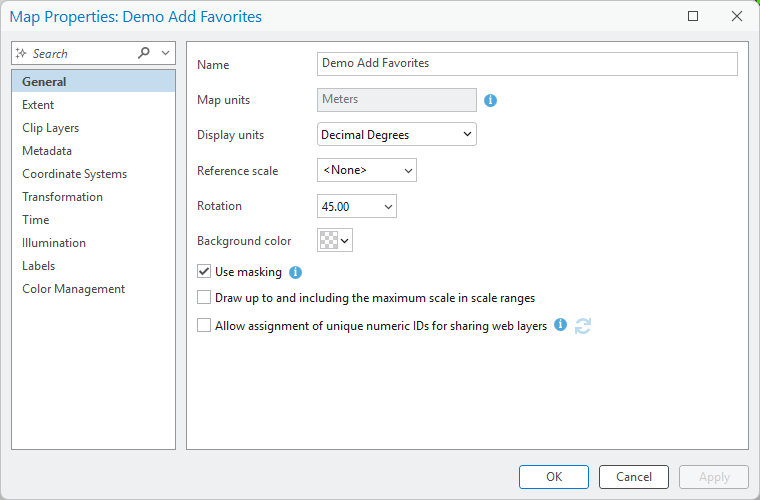Screen dimensions: 760x500
Task: Click the Name input field
Action: 527,63
